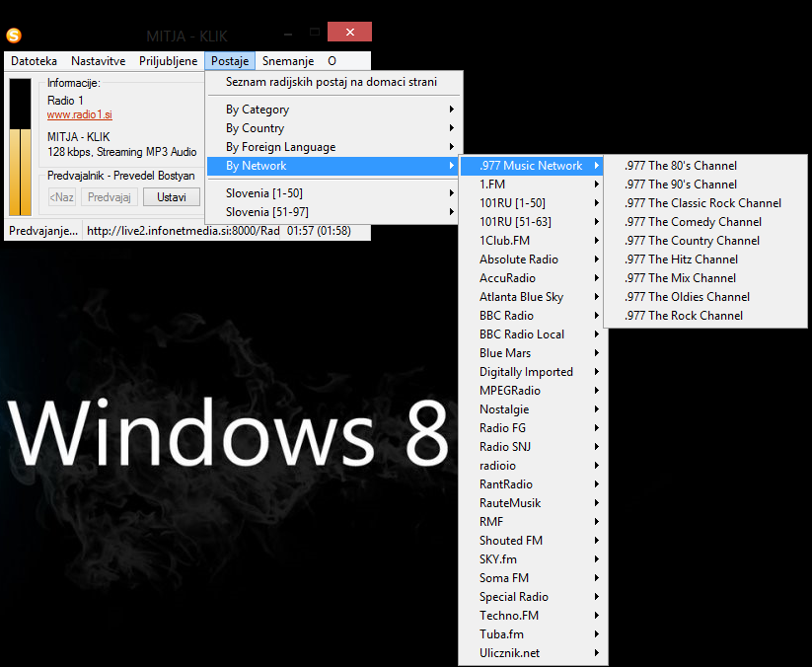
Task: Expand the Atlanta Blue Sky submenu
Action: (533, 297)
